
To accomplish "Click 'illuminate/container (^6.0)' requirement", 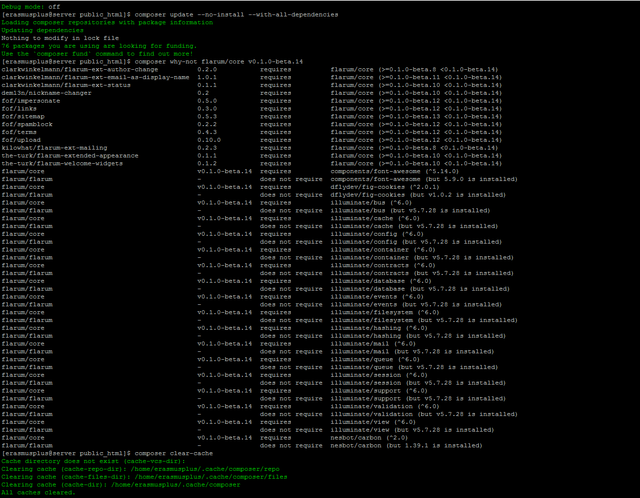I will pos(383,249).
